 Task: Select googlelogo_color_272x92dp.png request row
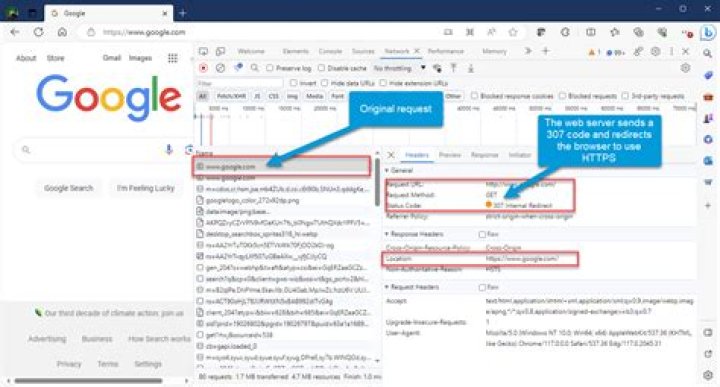click(x=285, y=201)
